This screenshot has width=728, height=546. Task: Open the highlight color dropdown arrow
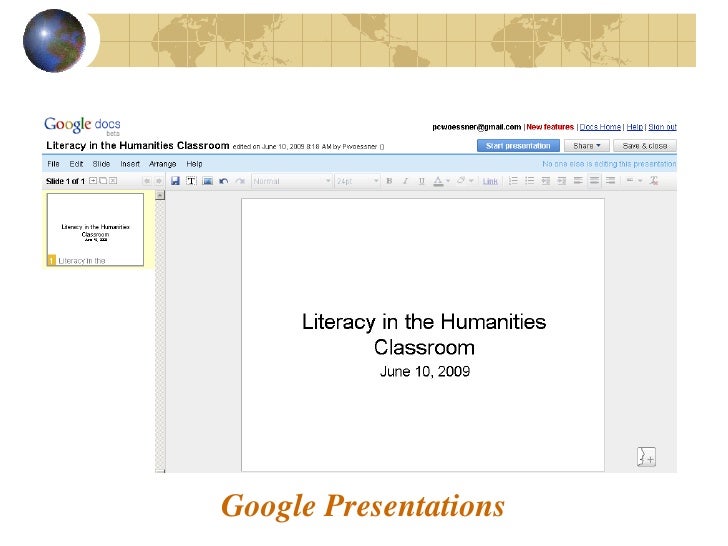(x=471, y=181)
